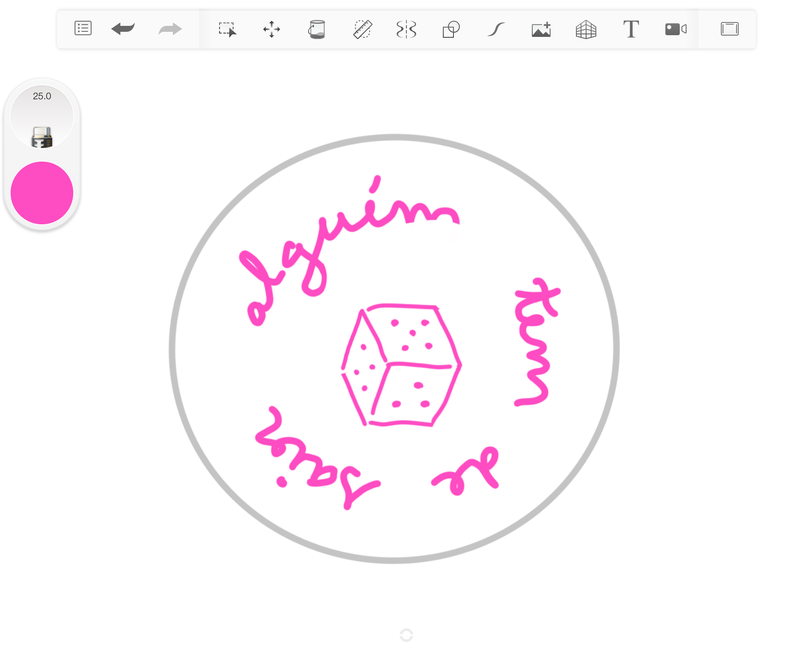Viewport: 812px width, 664px height.
Task: Open the shapes draw style tool
Action: pos(451,29)
